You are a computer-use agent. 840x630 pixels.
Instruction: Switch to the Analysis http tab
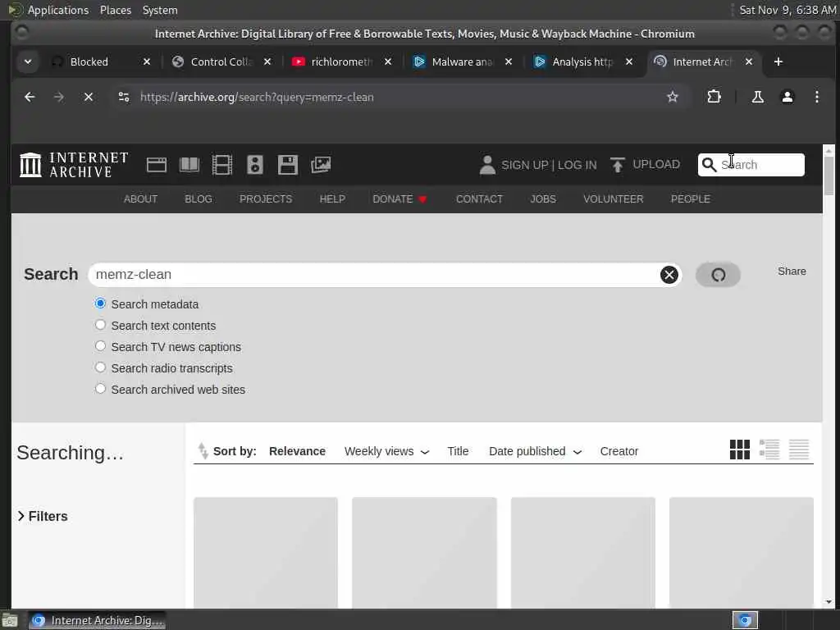coord(582,62)
